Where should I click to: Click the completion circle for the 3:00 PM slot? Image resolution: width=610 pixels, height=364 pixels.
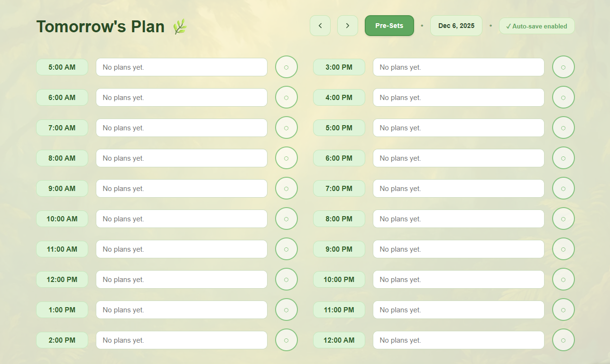(563, 67)
